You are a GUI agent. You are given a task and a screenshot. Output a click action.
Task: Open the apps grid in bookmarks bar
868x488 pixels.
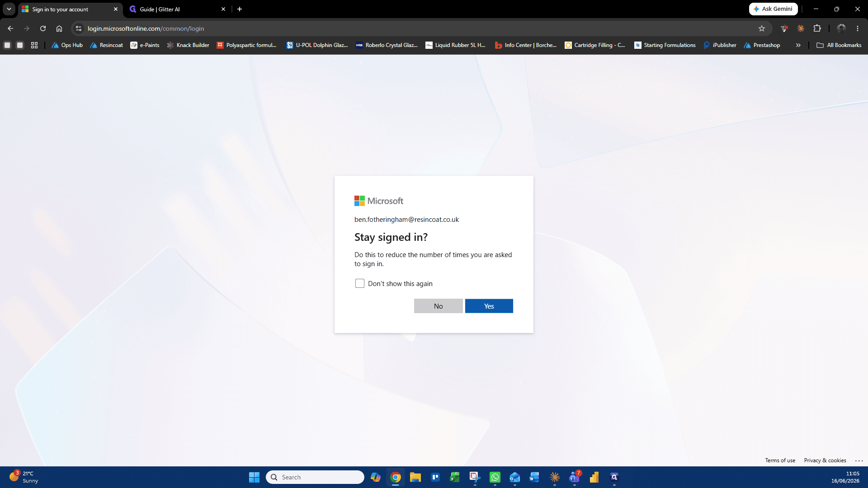pos(34,45)
